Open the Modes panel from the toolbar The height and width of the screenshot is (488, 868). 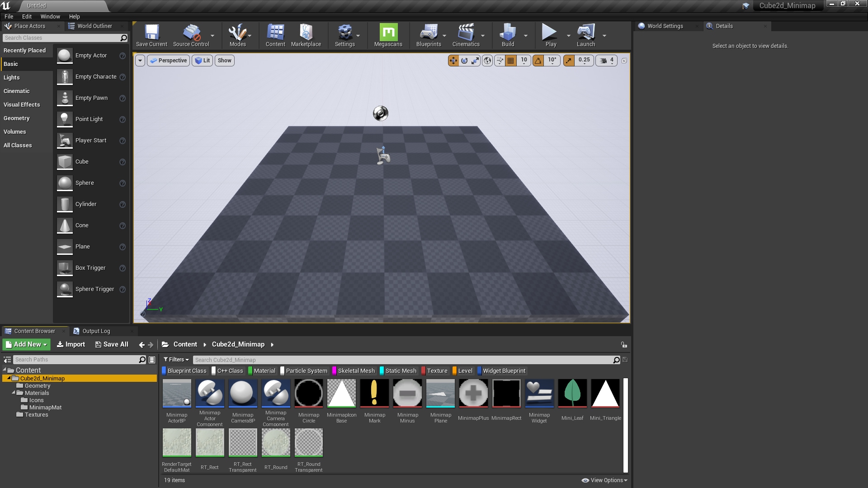point(237,35)
